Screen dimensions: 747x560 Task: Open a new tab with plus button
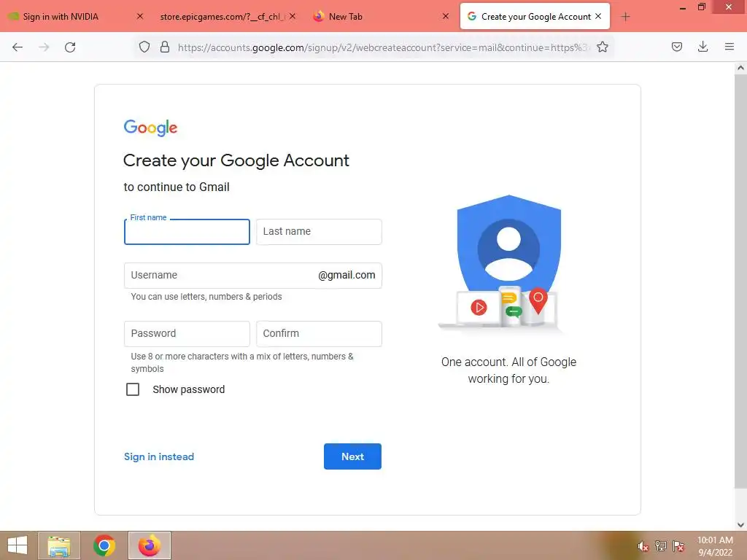click(625, 17)
